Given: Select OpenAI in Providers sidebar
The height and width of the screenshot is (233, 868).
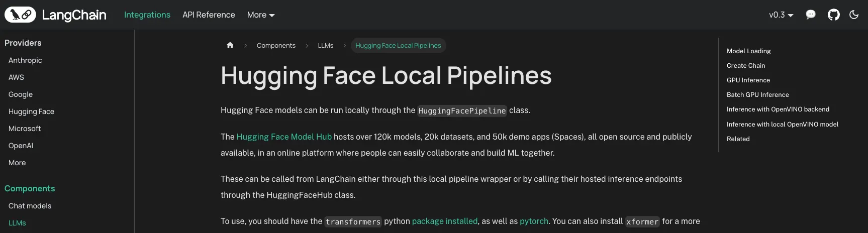Looking at the screenshot, I should point(21,146).
